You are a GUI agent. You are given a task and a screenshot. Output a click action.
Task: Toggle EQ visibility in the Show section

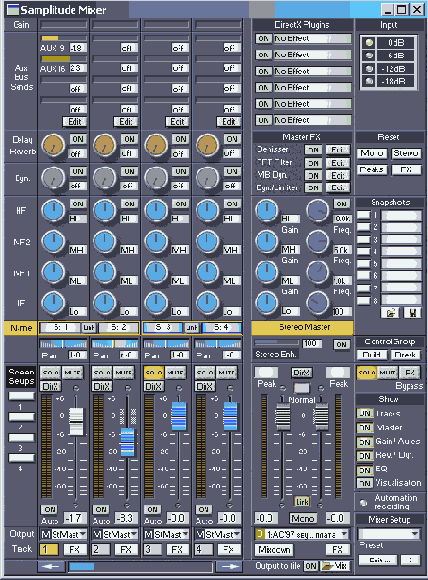(x=365, y=470)
